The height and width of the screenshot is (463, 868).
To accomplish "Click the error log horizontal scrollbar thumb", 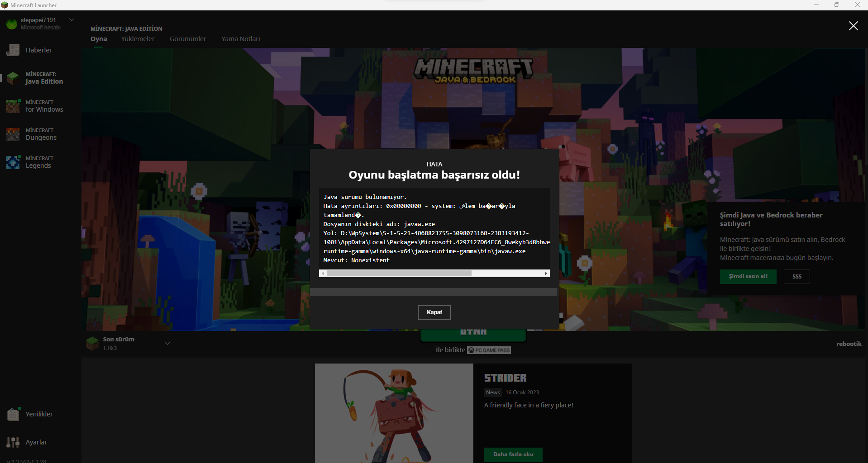I will tap(399, 274).
